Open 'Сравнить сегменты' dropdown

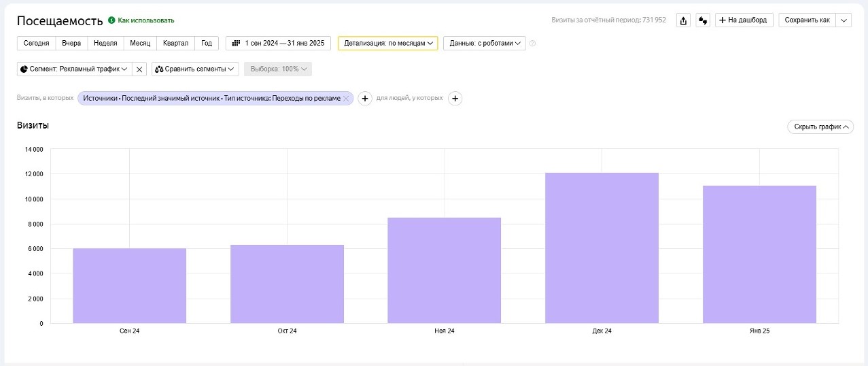pos(194,69)
